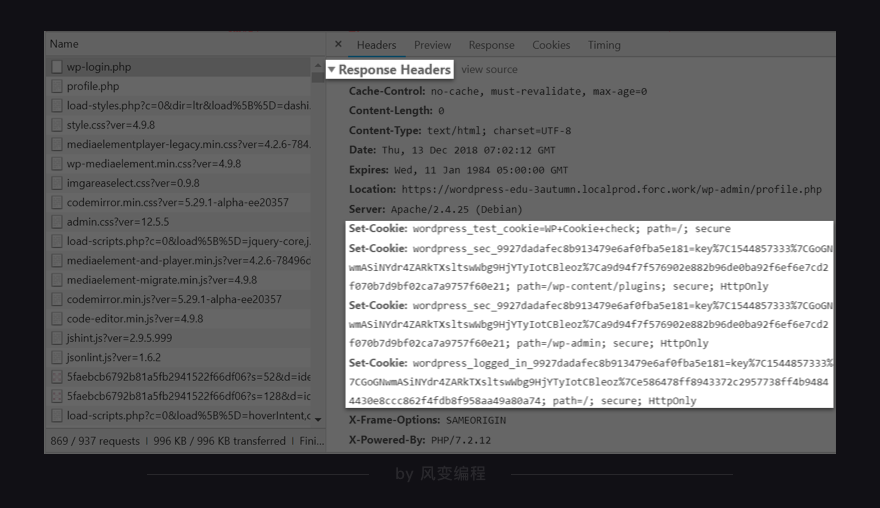This screenshot has width=880, height=508.
Task: Select the jsonlint.js?ver=1.6.2 request
Action: click(x=178, y=358)
